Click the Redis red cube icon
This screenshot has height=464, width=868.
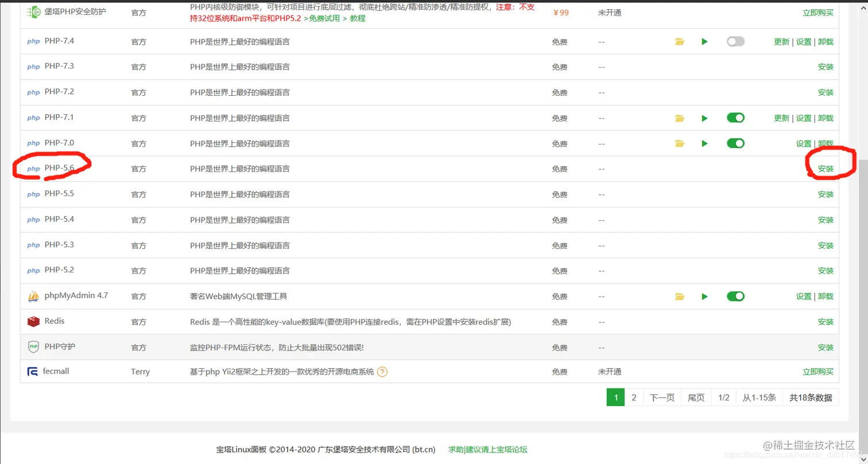[33, 322]
